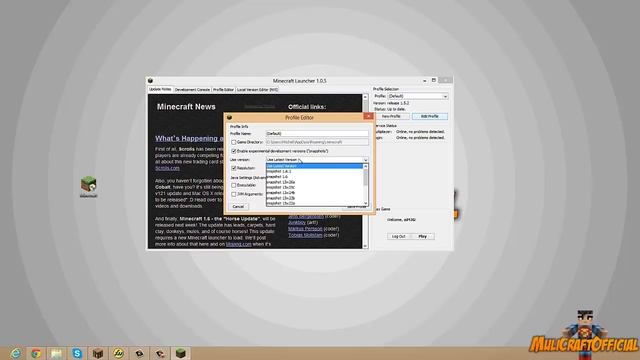Click the Game Directory path field
This screenshot has width=640, height=360.
317,142
